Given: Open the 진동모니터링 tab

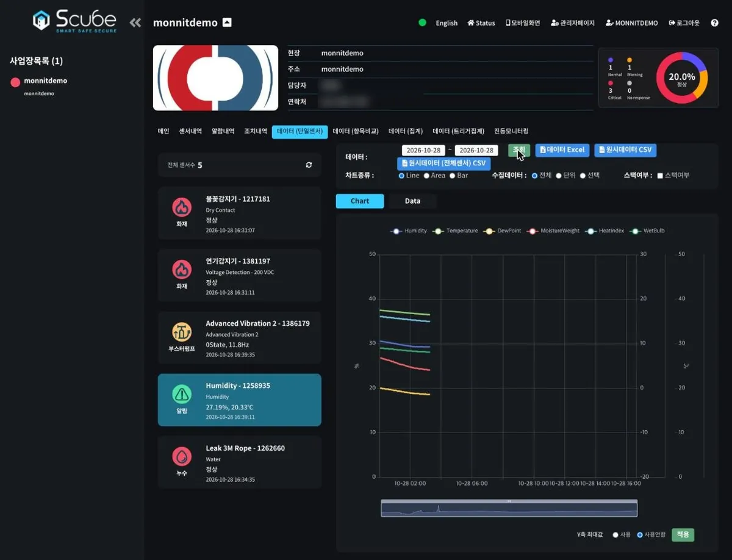Looking at the screenshot, I should tap(511, 131).
